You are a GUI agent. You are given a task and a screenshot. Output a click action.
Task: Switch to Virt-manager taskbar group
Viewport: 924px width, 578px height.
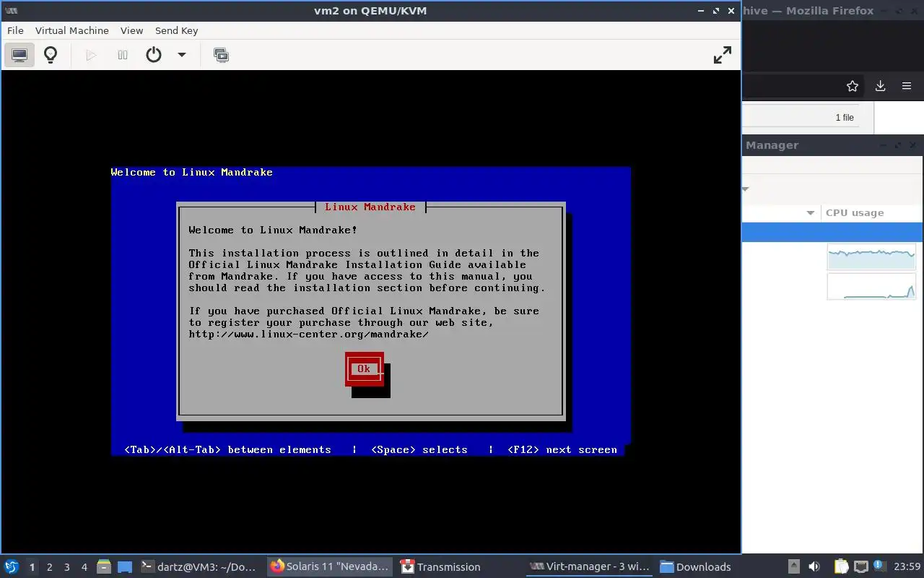[x=589, y=566]
